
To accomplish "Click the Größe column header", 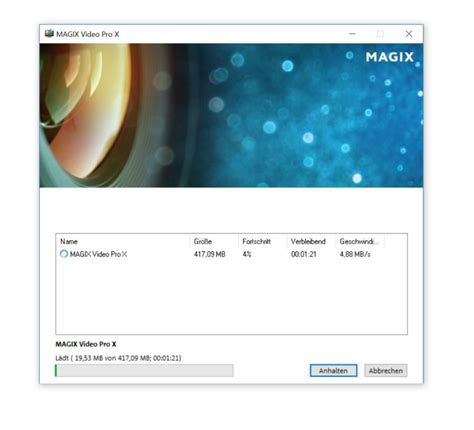I will click(x=214, y=241).
